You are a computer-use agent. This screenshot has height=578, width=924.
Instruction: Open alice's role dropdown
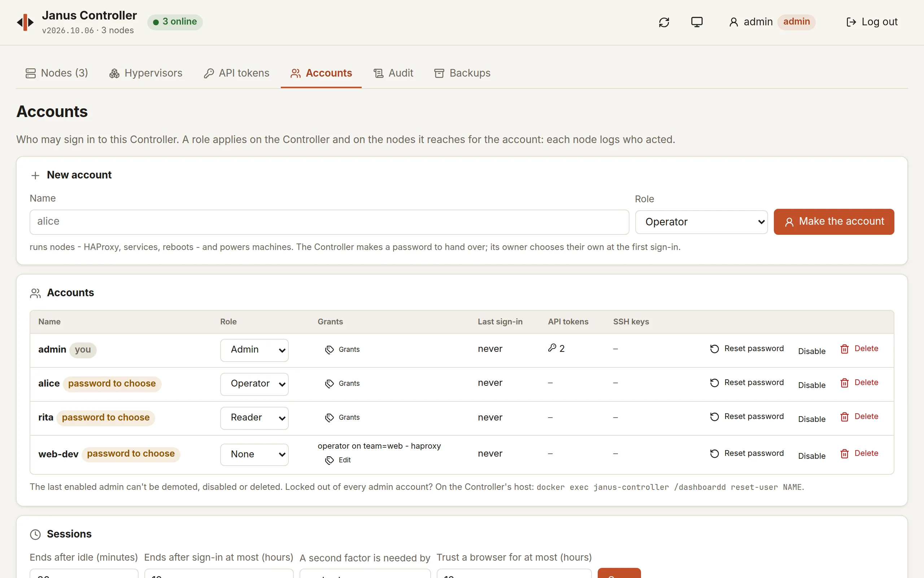pyautogui.click(x=254, y=384)
